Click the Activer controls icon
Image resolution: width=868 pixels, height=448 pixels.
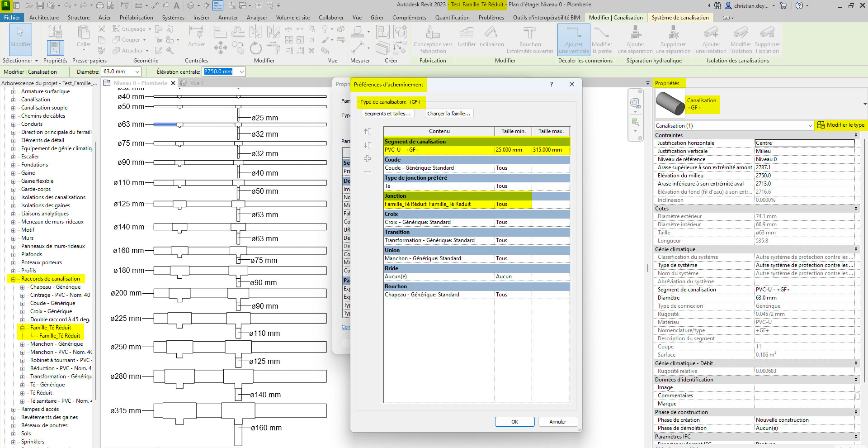pyautogui.click(x=196, y=36)
